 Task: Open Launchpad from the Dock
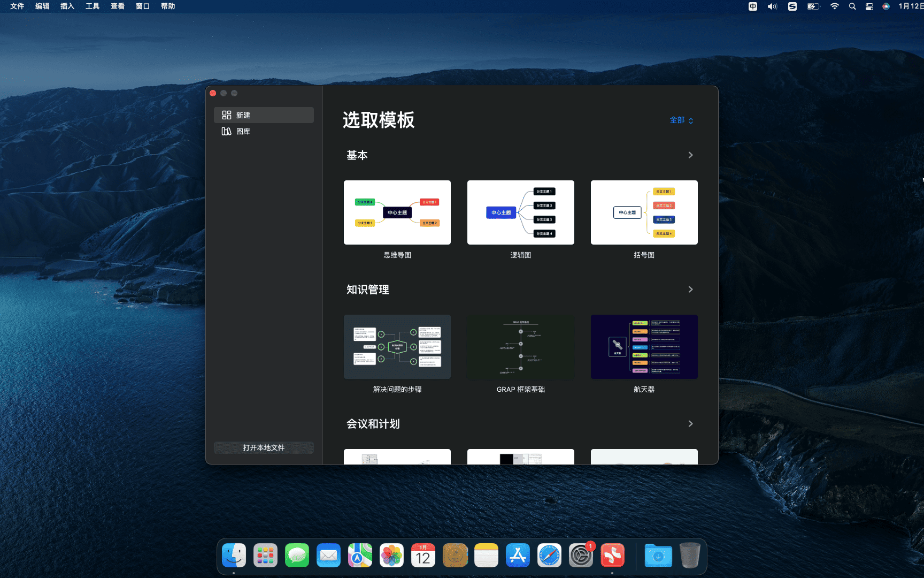(x=265, y=555)
